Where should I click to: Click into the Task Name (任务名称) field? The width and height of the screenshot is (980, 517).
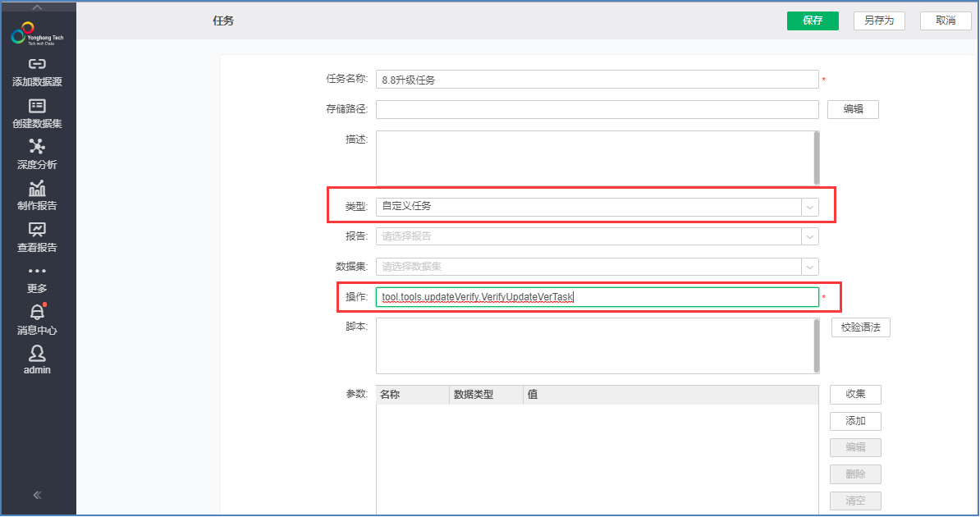[597, 80]
